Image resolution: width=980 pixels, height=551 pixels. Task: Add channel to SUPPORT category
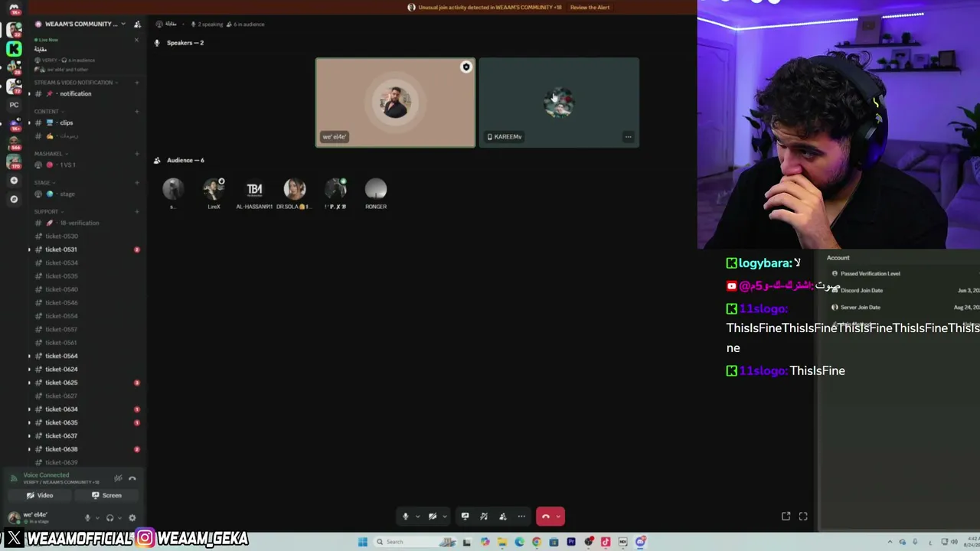137,212
